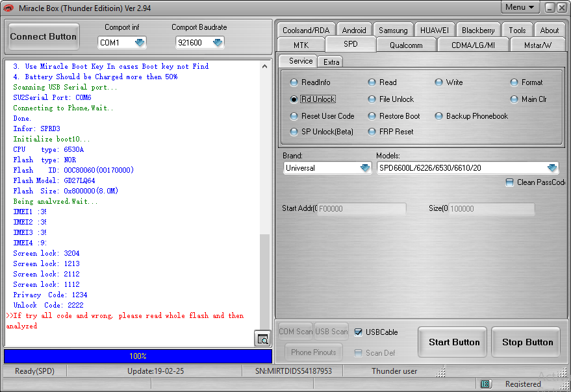Click the 'Screen lock: 3204' log line
The height and width of the screenshot is (392, 571).
46,253
